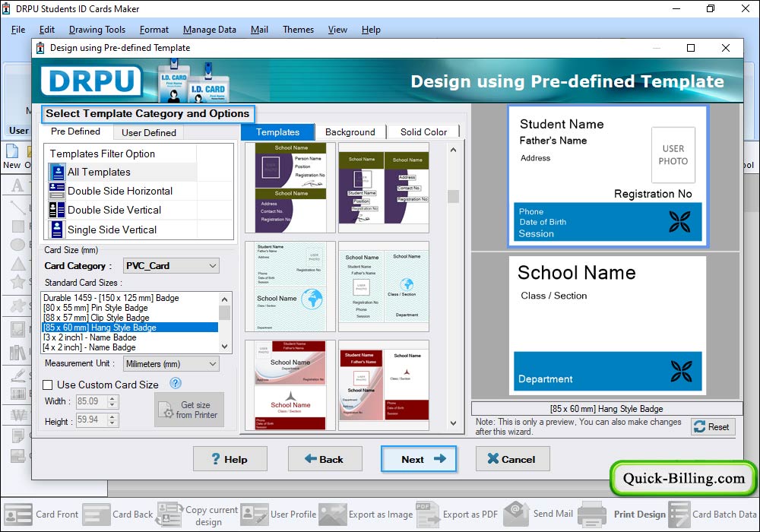The width and height of the screenshot is (760, 532).
Task: Click the Card Front toolbar icon
Action: 18,515
